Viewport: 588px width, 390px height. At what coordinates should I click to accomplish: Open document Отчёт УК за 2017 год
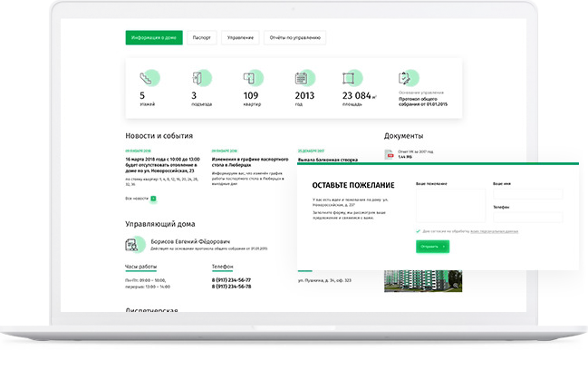point(416,151)
